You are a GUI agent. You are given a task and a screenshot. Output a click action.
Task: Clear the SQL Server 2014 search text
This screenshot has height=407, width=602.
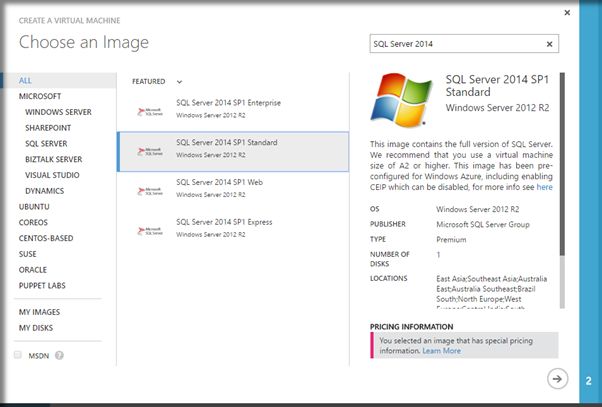pyautogui.click(x=549, y=44)
